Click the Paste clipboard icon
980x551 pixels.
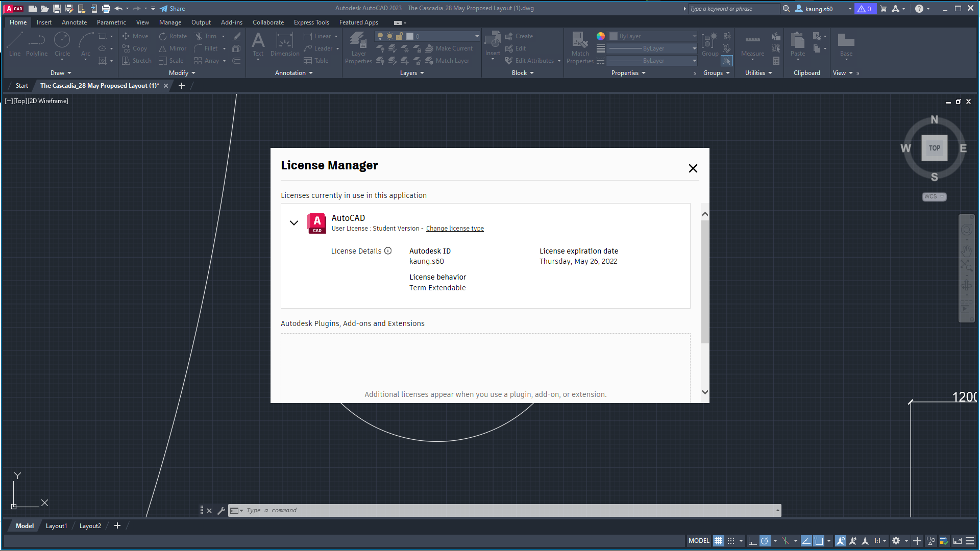[797, 40]
